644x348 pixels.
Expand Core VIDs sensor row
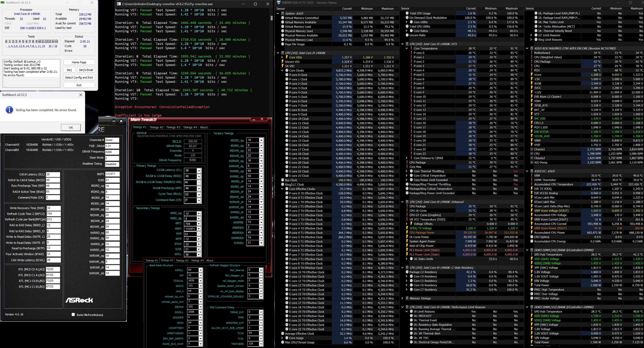(x=282, y=57)
